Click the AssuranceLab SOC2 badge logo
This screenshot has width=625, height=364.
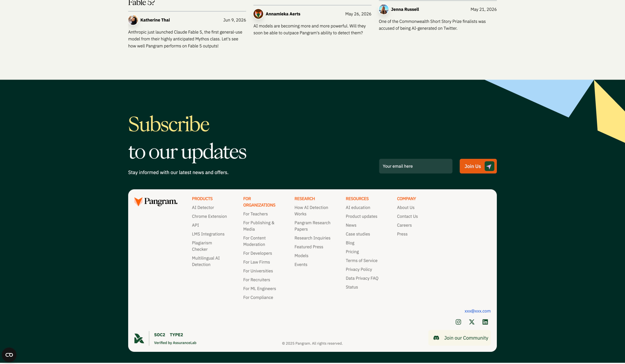[139, 338]
